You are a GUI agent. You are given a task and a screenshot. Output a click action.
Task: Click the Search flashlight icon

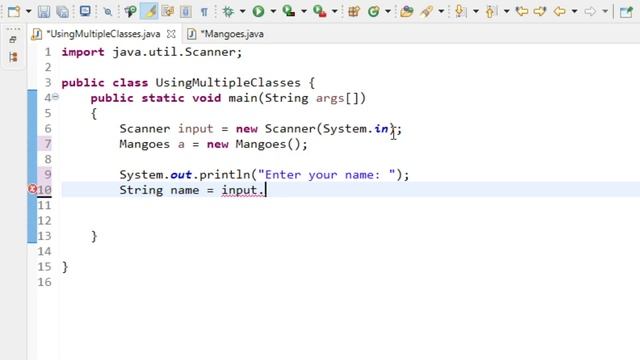click(427, 11)
